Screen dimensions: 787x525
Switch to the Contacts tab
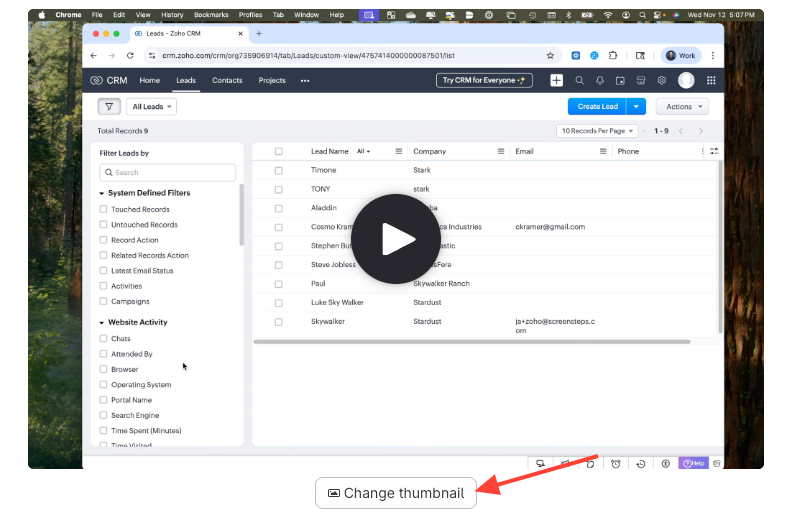tap(227, 81)
